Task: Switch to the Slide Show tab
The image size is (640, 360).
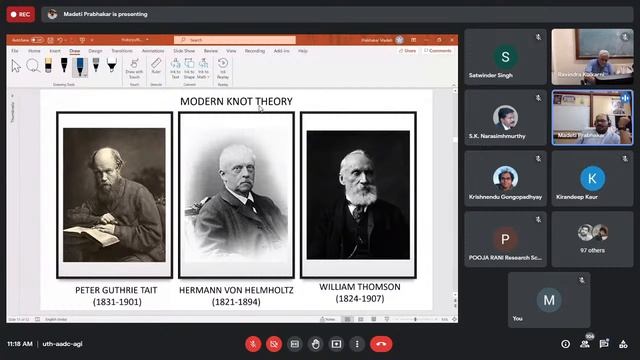Action: [184, 51]
